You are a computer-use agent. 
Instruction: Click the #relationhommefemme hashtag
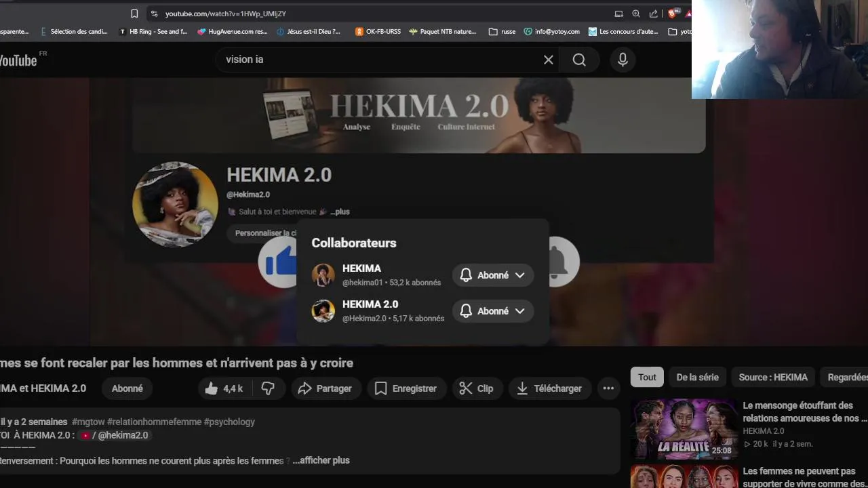click(x=154, y=422)
